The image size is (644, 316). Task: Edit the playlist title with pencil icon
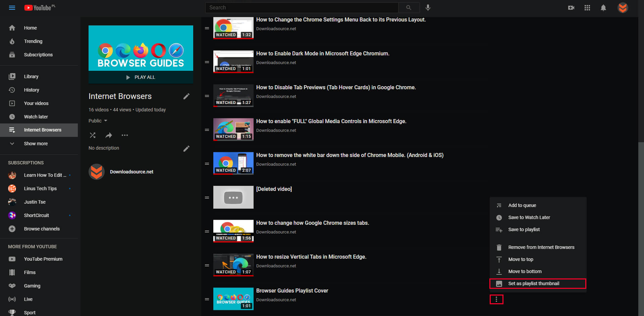point(186,96)
